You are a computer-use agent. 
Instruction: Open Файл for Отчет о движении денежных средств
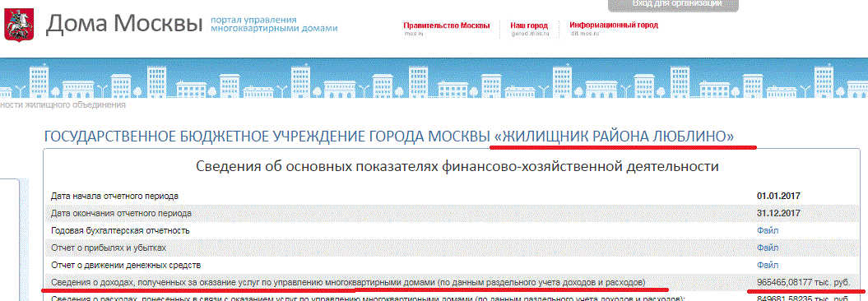click(768, 265)
